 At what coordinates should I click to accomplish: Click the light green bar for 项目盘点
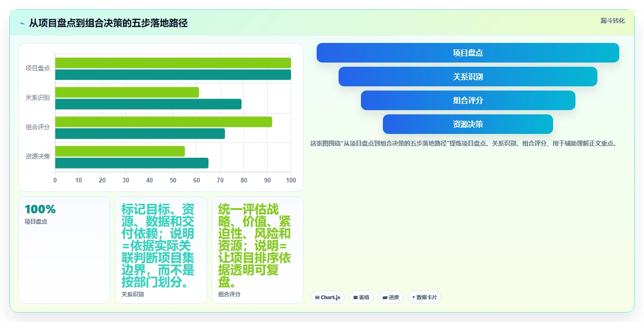click(x=173, y=63)
